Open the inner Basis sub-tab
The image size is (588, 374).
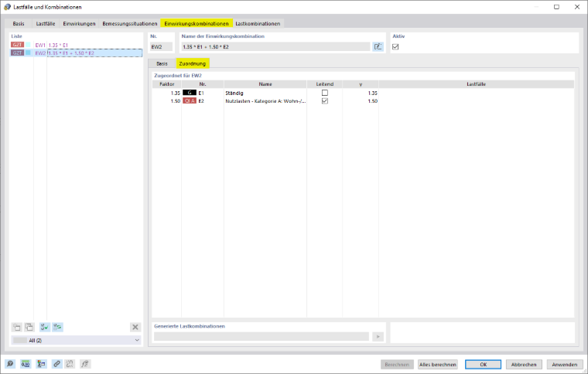click(x=162, y=63)
